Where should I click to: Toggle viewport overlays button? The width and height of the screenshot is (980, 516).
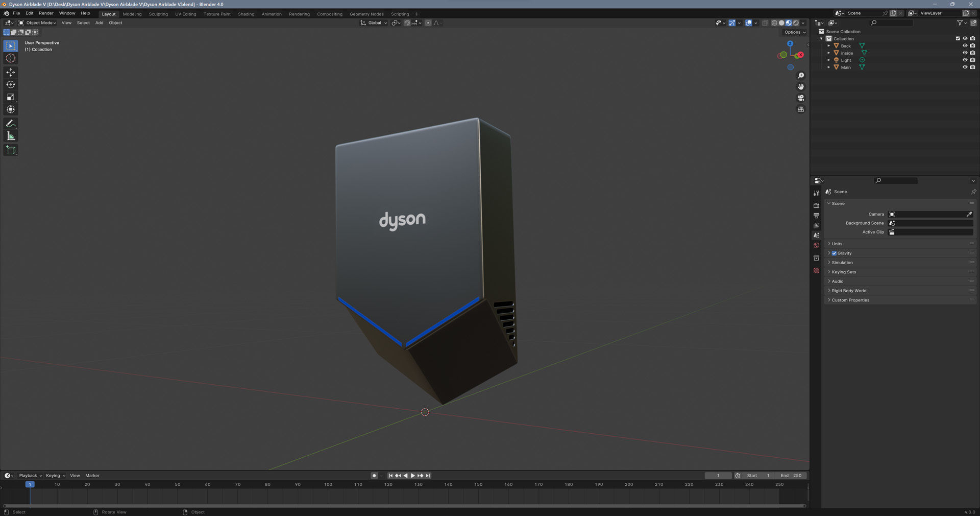tap(749, 23)
